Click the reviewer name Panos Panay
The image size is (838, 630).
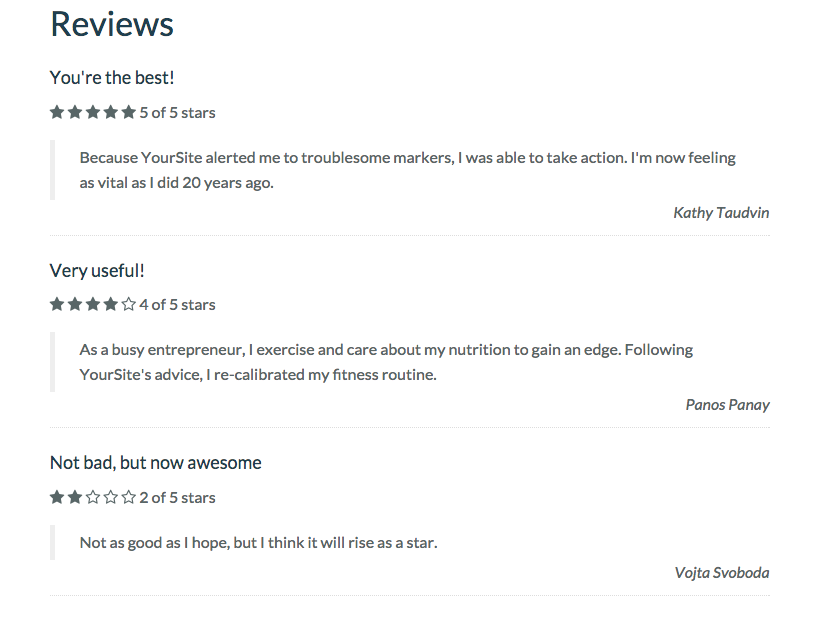point(727,405)
